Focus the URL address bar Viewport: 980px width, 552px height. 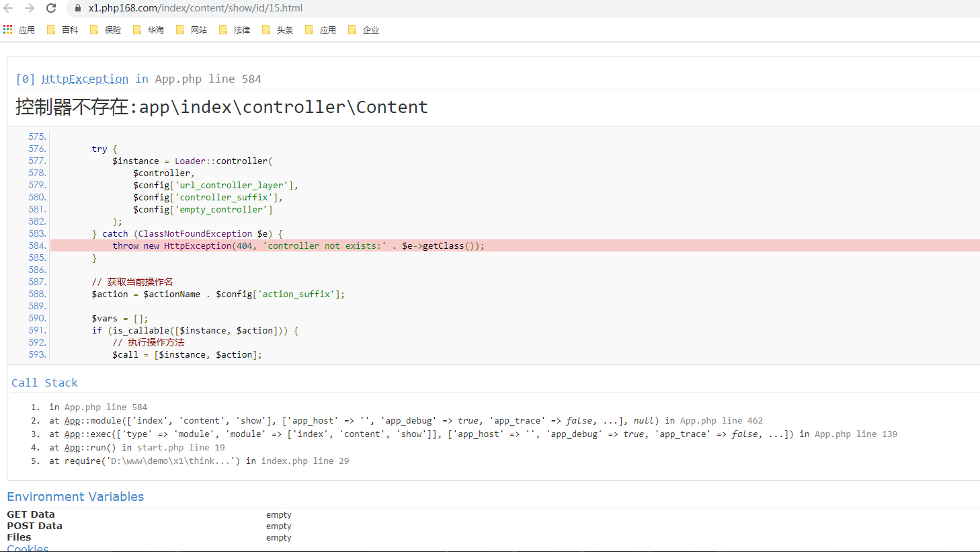[x=403, y=8]
